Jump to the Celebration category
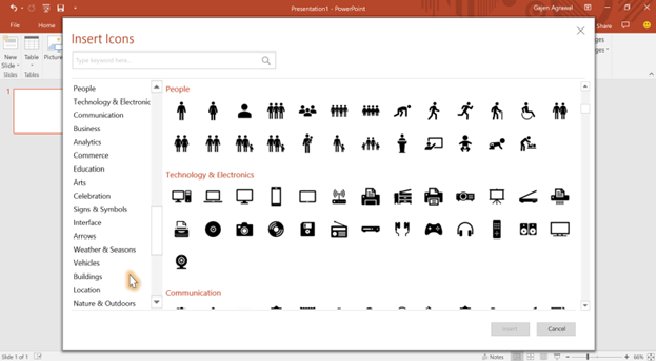This screenshot has width=656, height=361. point(92,196)
